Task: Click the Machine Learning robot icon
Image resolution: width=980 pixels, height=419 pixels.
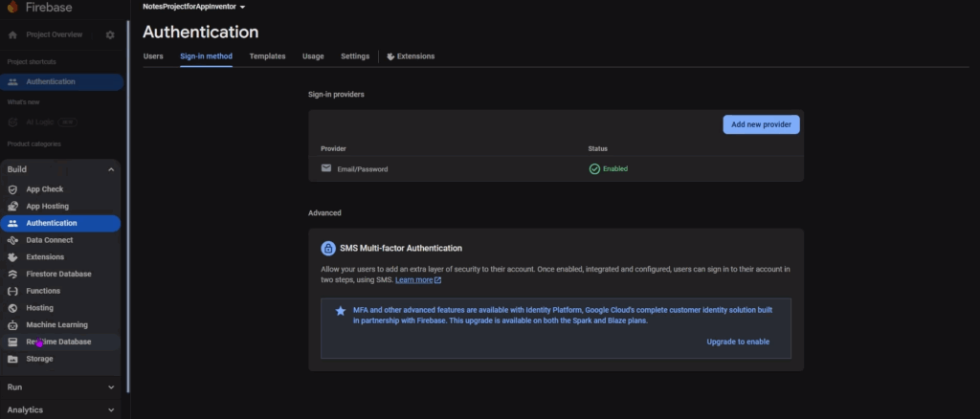Action: [x=12, y=325]
